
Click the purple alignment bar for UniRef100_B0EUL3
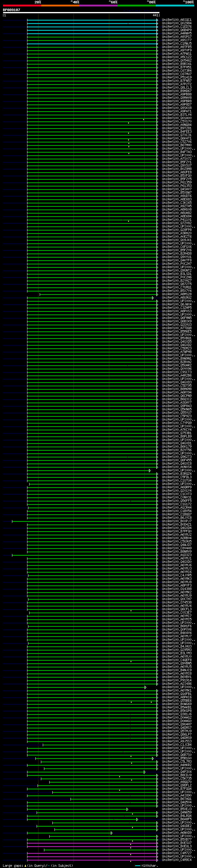click(92, 846)
